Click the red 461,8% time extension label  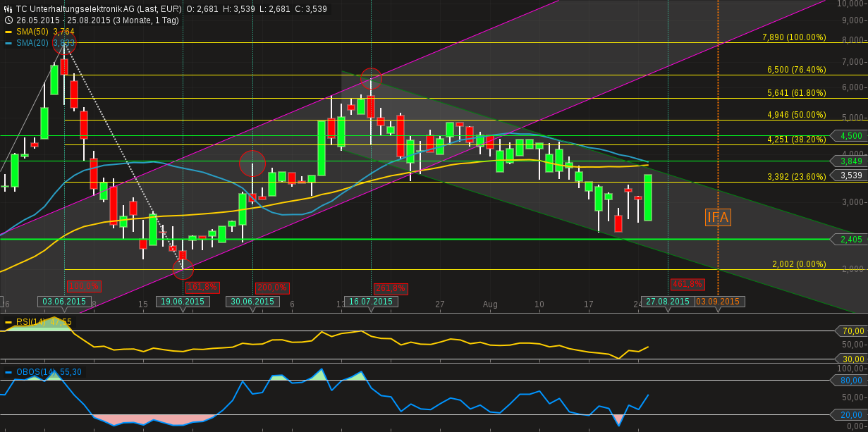point(687,284)
